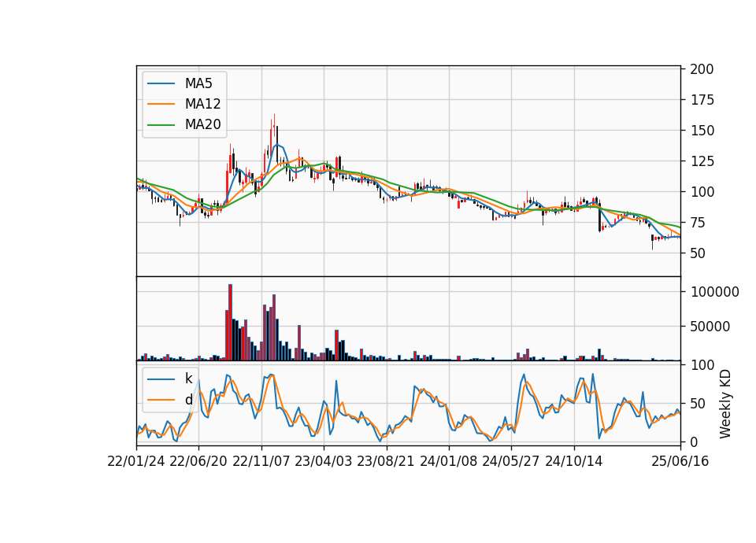Click the 24/01/08 date tick label
This screenshot has height=543, width=756.
click(x=448, y=462)
